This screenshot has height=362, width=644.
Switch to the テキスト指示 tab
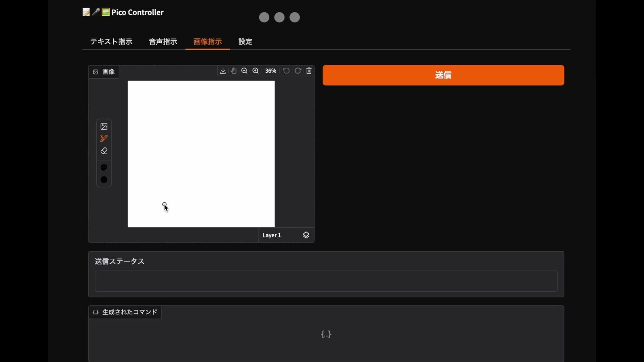[x=111, y=42]
